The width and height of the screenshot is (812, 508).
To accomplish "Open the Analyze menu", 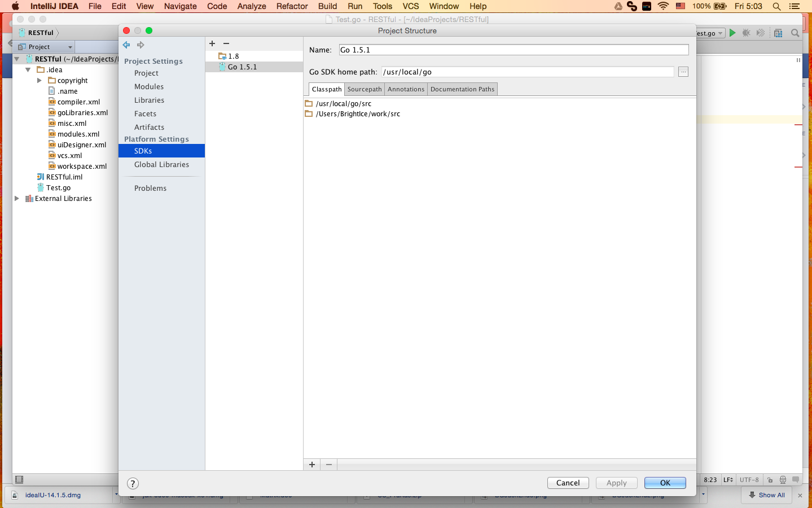I will coord(252,6).
